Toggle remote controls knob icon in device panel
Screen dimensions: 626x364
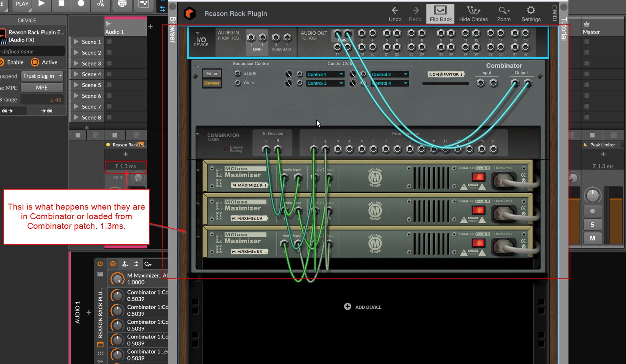(x=113, y=264)
